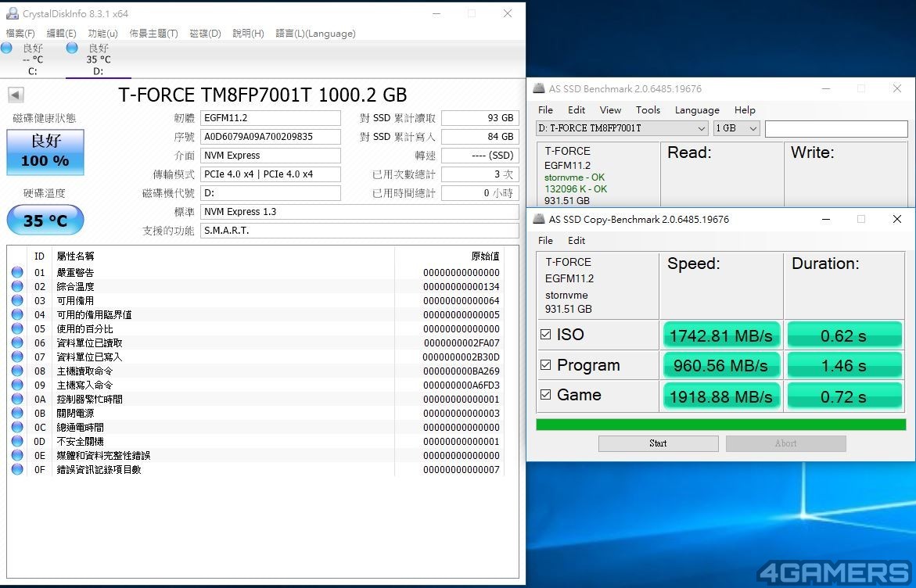Click the status orb for 0C 總通電時間
Viewport: 916px width, 588px height.
coord(17,427)
